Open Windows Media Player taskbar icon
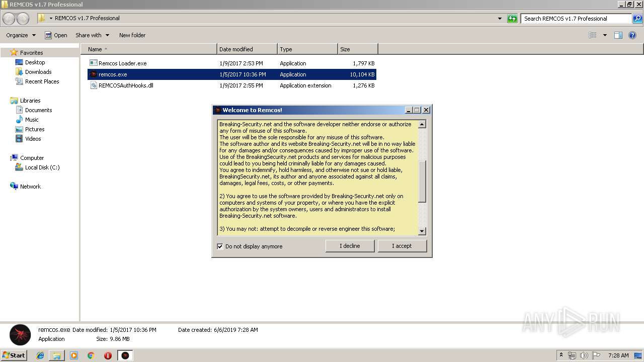Viewport: 644px width, 362px height. point(74,355)
